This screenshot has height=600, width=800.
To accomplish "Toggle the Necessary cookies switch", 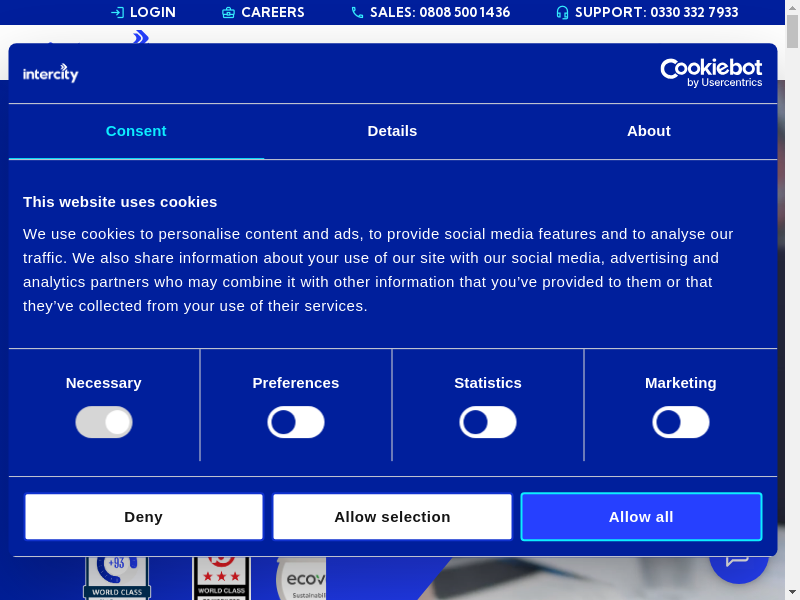I will [x=104, y=422].
